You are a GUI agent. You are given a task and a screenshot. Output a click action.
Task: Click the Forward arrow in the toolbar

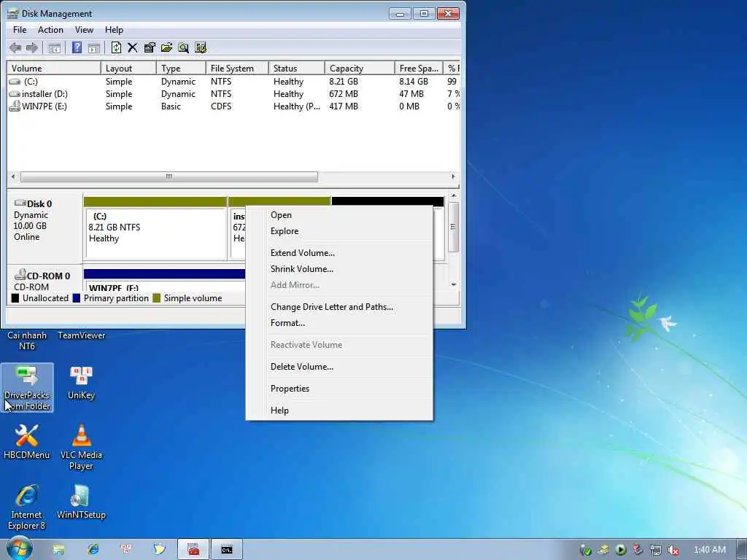coord(32,47)
